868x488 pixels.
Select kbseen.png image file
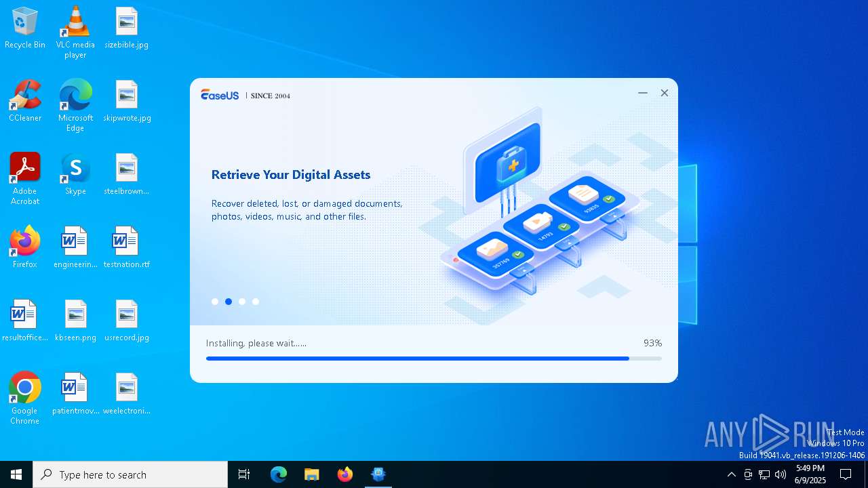pyautogui.click(x=75, y=321)
